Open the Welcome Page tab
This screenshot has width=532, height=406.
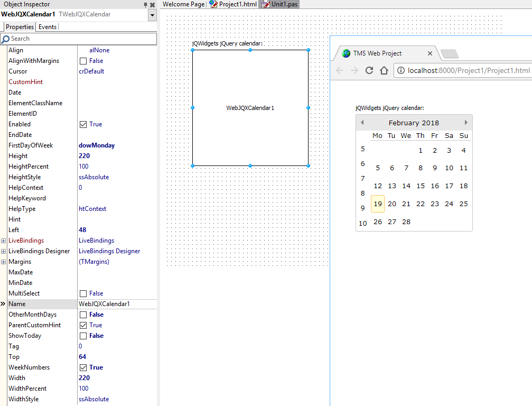pyautogui.click(x=183, y=4)
